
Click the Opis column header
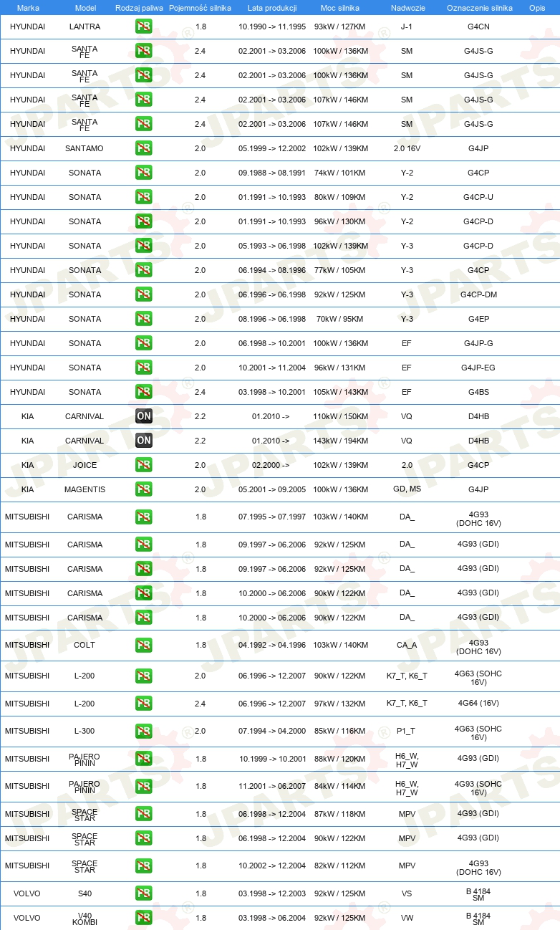(x=537, y=7)
